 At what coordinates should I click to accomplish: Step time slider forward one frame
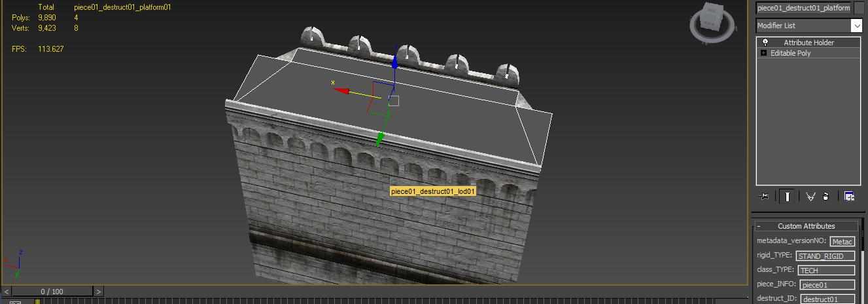tap(98, 292)
